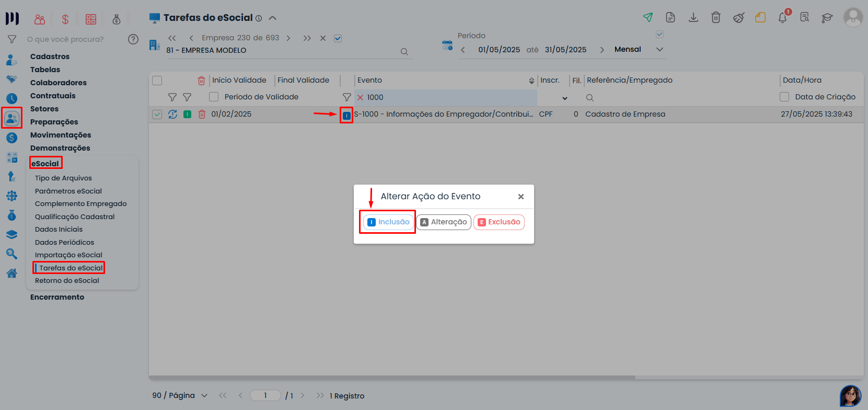Open the Inscr. filter dropdown arrow

[564, 98]
